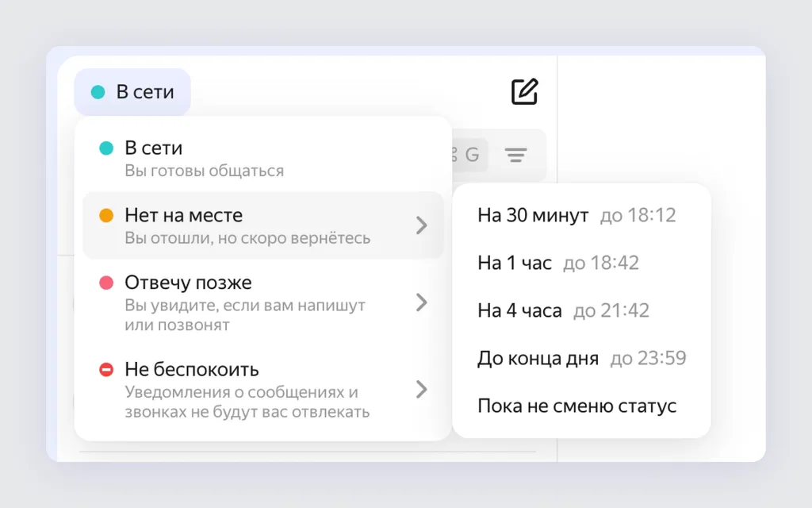Open the 'В сети' status dropdown button
This screenshot has width=812, height=508.
132,92
